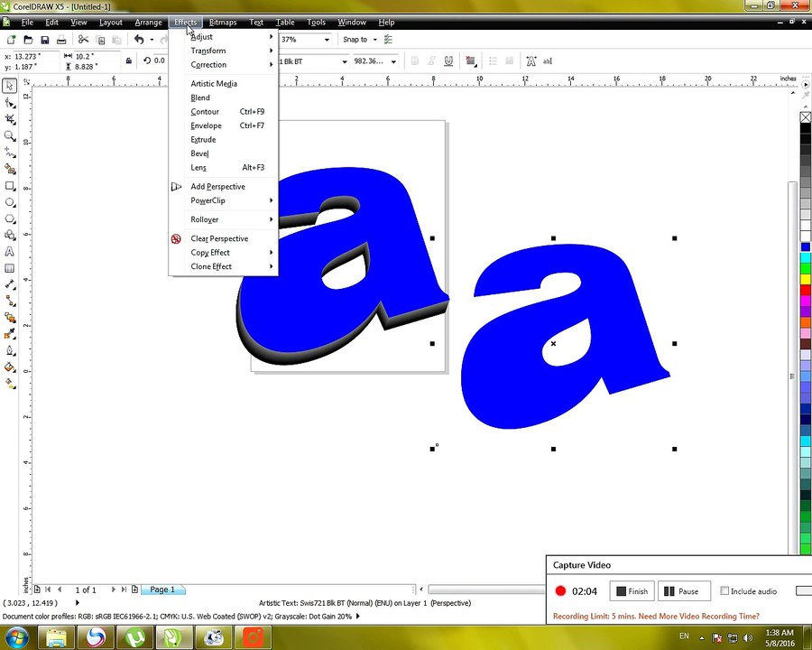This screenshot has width=812, height=650.
Task: Toggle the lock ratio padlock
Action: [128, 61]
